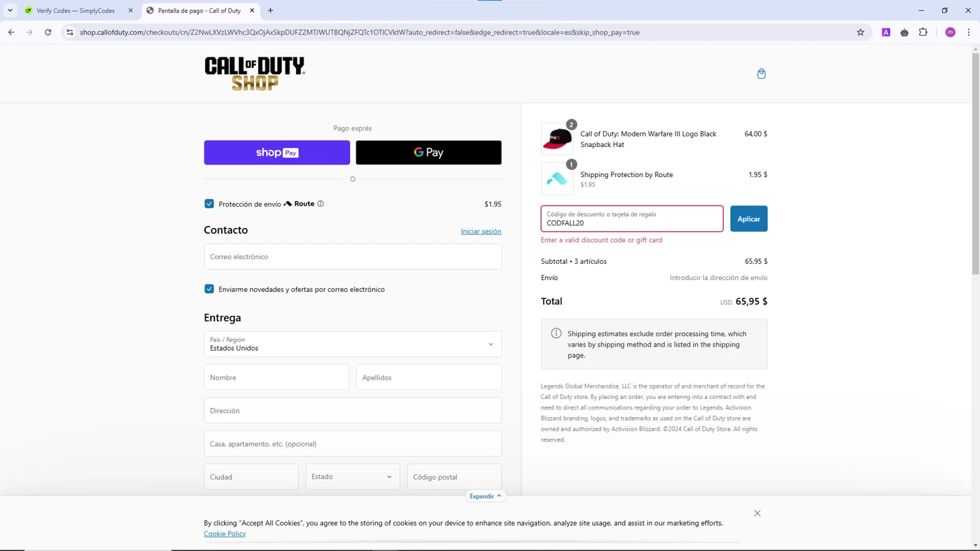The image size is (980, 551).
Task: Pay with the G Pay button
Action: point(429,153)
